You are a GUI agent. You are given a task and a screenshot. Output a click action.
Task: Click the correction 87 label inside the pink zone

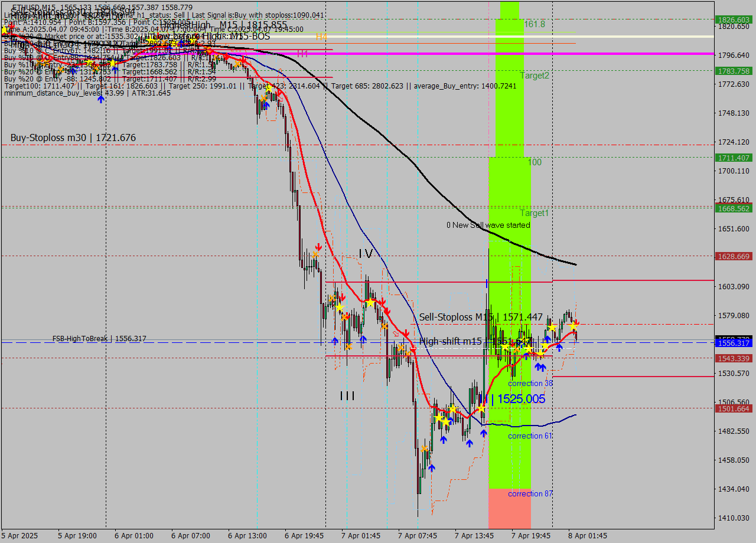click(x=530, y=494)
